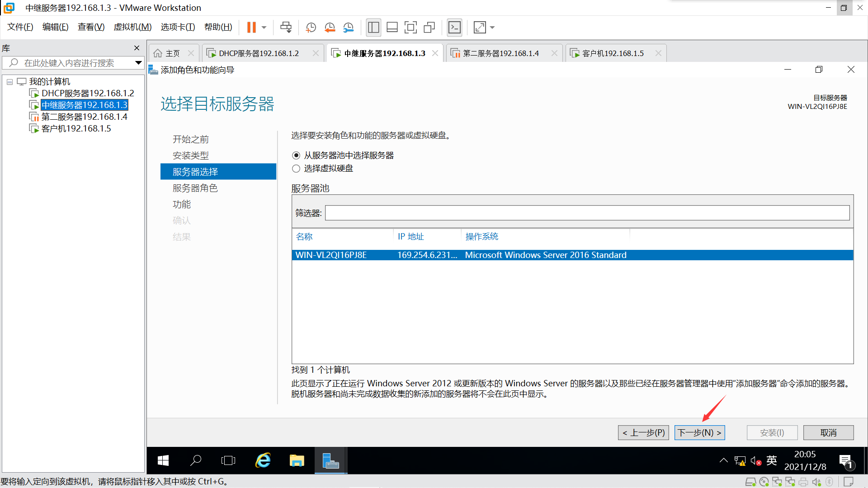
Task: Select 客户机192.168.1.5 in library tree
Action: [x=76, y=128]
